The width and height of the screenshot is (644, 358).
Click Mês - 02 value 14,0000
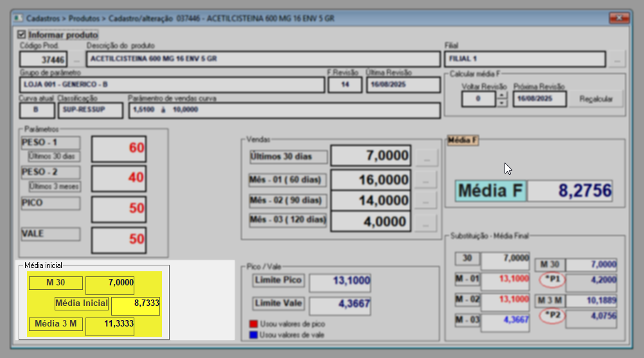[x=370, y=201]
